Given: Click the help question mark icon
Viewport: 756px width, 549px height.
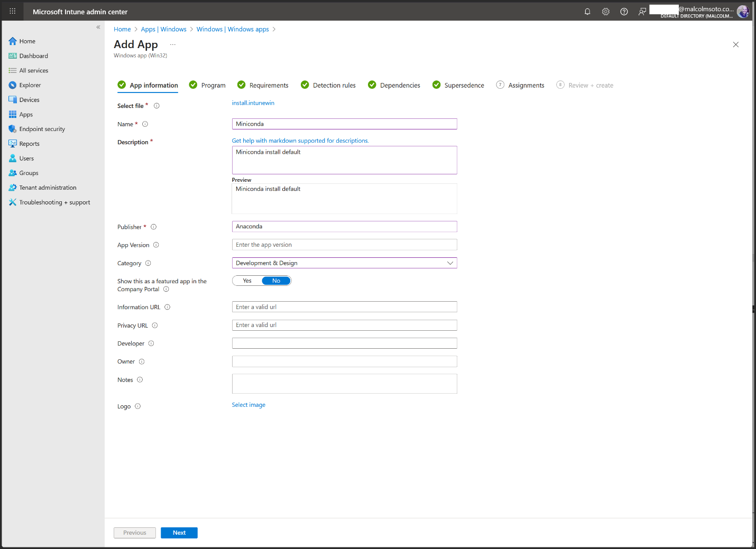Looking at the screenshot, I should point(624,12).
